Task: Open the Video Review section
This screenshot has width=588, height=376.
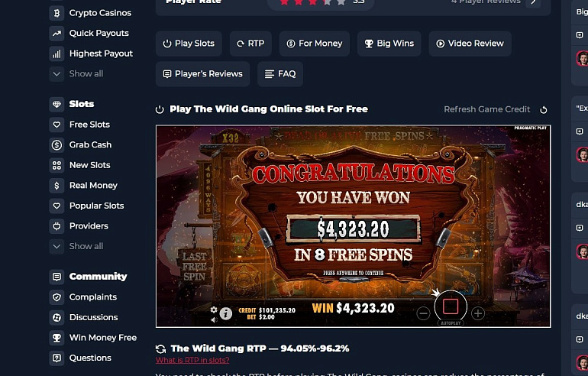Action: tap(470, 44)
